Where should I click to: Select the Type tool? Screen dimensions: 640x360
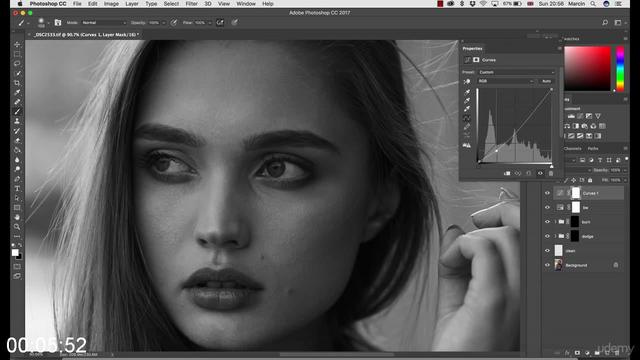(x=17, y=188)
